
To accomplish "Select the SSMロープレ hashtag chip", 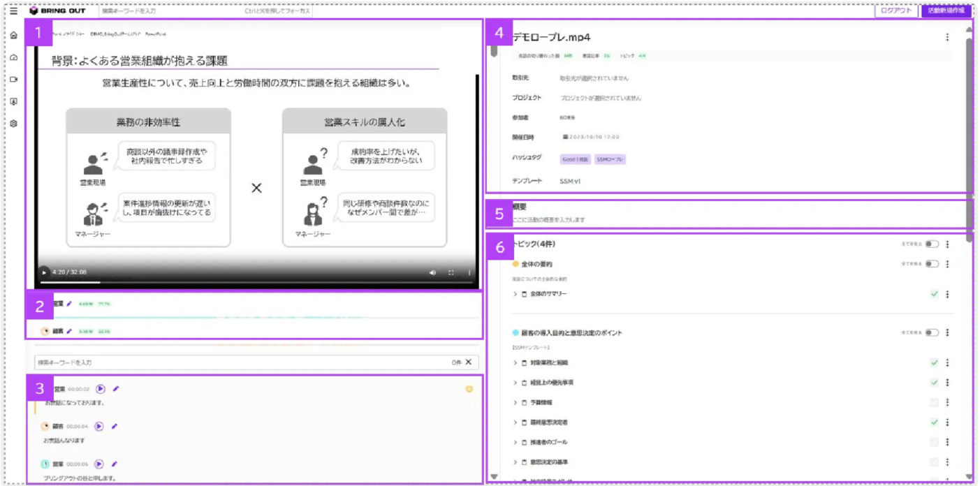I will point(610,159).
